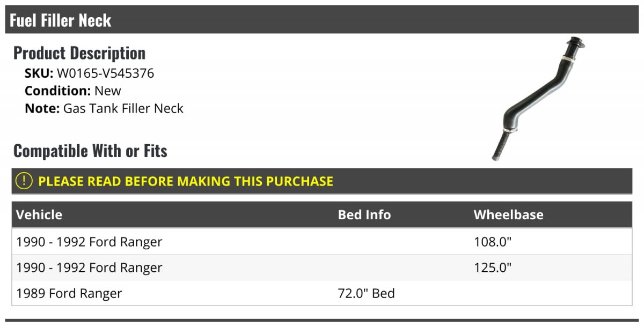The image size is (644, 327).
Task: Click the 125.0" wheelbase value
Action: [x=493, y=267]
